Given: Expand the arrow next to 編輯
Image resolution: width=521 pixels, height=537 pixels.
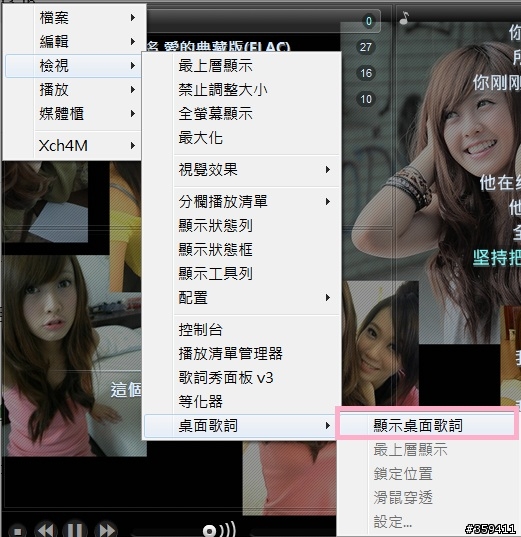Looking at the screenshot, I should (133, 42).
